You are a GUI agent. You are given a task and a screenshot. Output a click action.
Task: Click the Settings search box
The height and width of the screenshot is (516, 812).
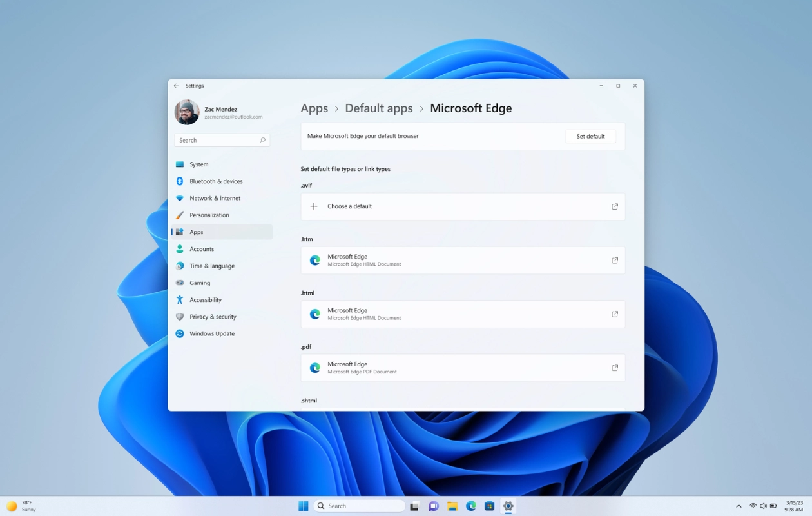222,140
